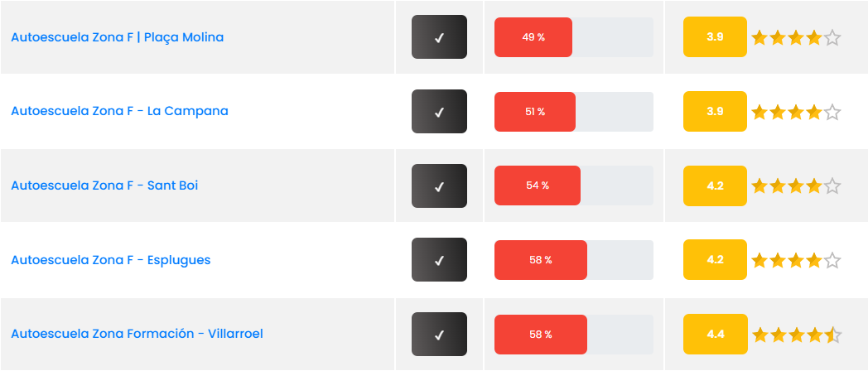This screenshot has height=371, width=868.
Task: Open Autoescuela Zona F - La Campana link
Action: pyautogui.click(x=119, y=111)
